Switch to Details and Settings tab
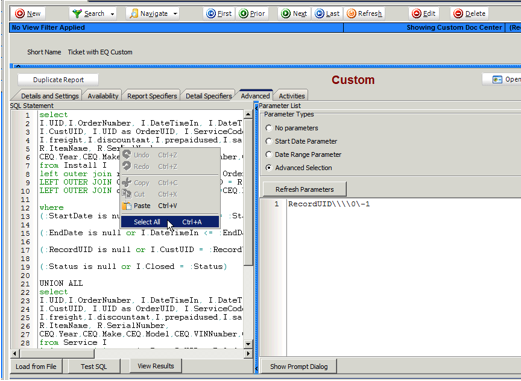521x381 pixels. point(49,96)
